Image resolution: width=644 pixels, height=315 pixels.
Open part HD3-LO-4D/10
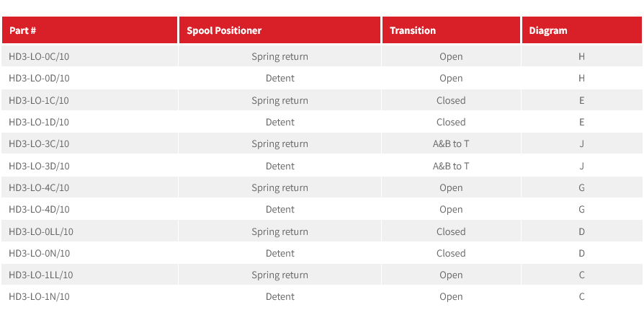39,209
